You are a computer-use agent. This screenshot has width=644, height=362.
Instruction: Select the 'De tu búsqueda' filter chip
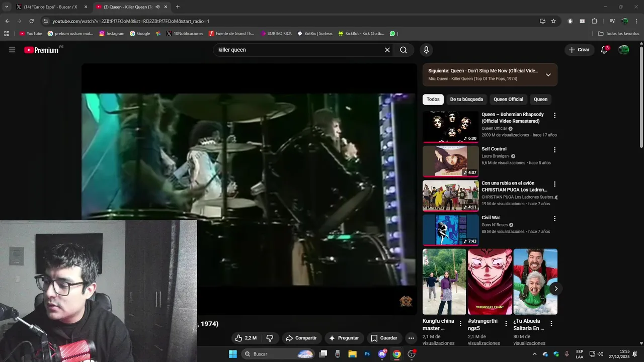pos(466,100)
